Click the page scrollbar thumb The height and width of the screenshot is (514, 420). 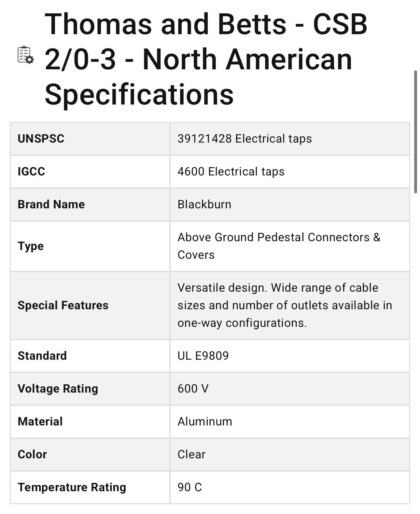coord(415,132)
